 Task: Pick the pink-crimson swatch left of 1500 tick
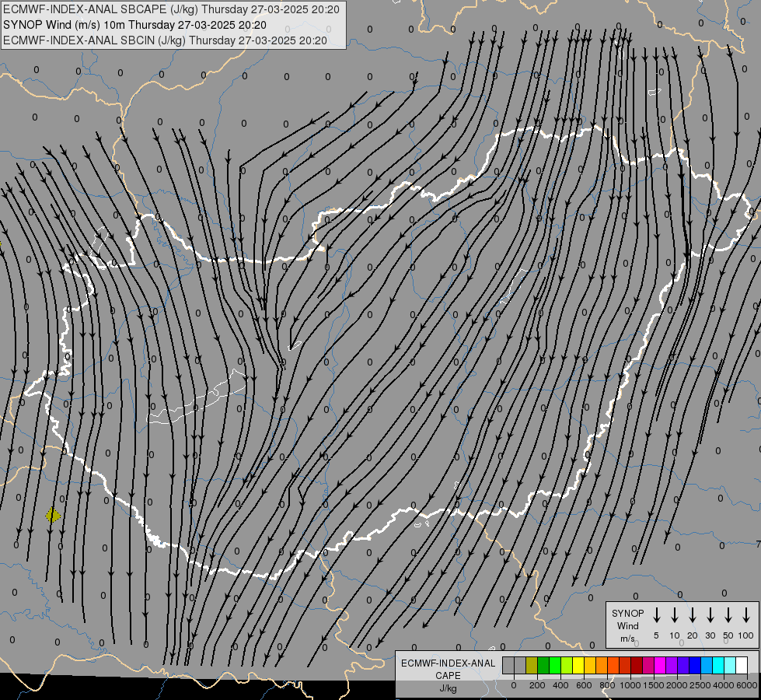click(649, 665)
